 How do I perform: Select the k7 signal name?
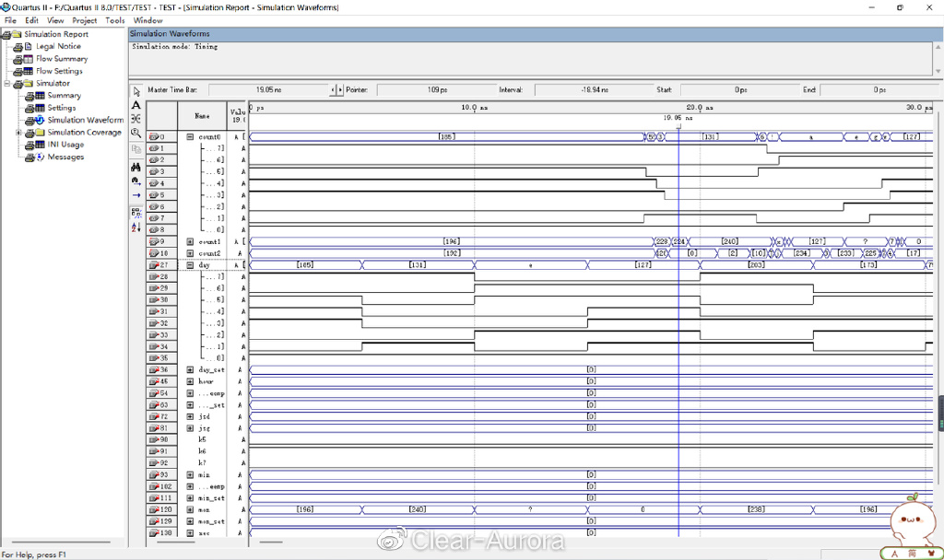[x=202, y=463]
